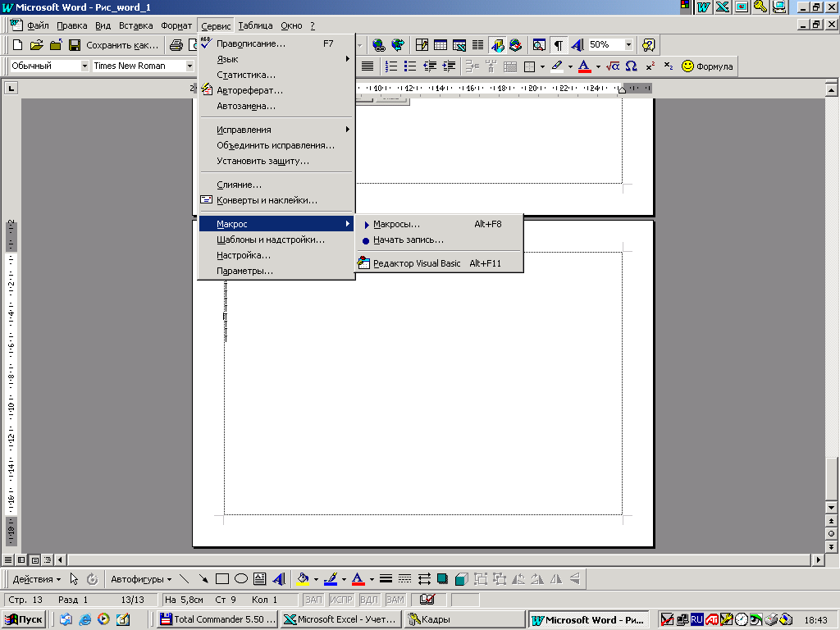
Task: Click the Print icon in toolbar
Action: 176,45
